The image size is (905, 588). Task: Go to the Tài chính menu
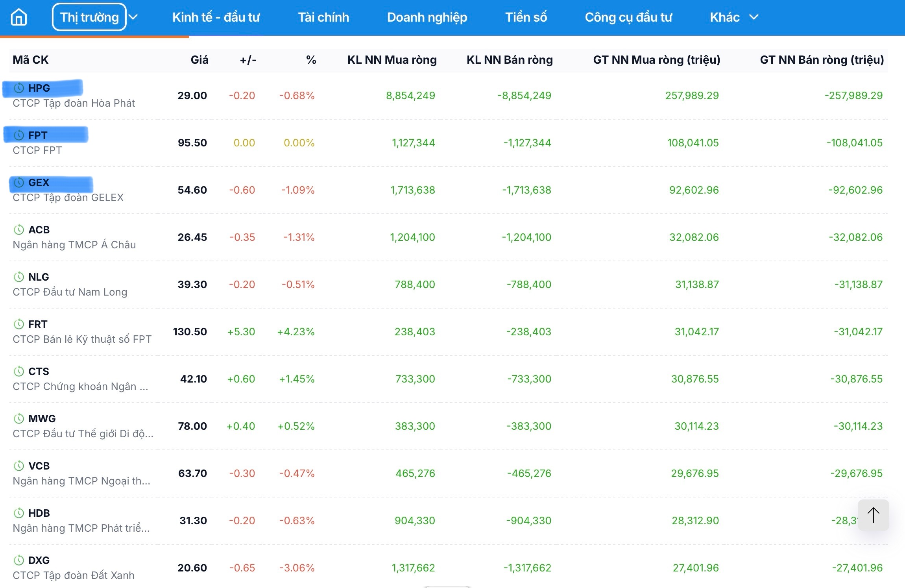coord(323,17)
